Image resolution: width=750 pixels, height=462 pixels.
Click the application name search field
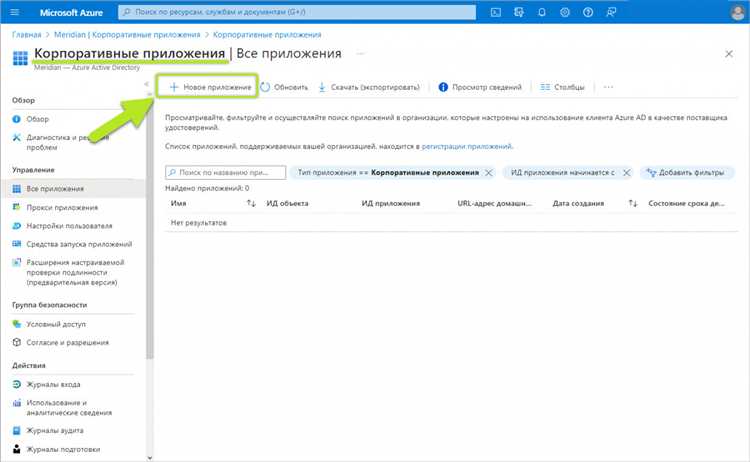point(225,172)
